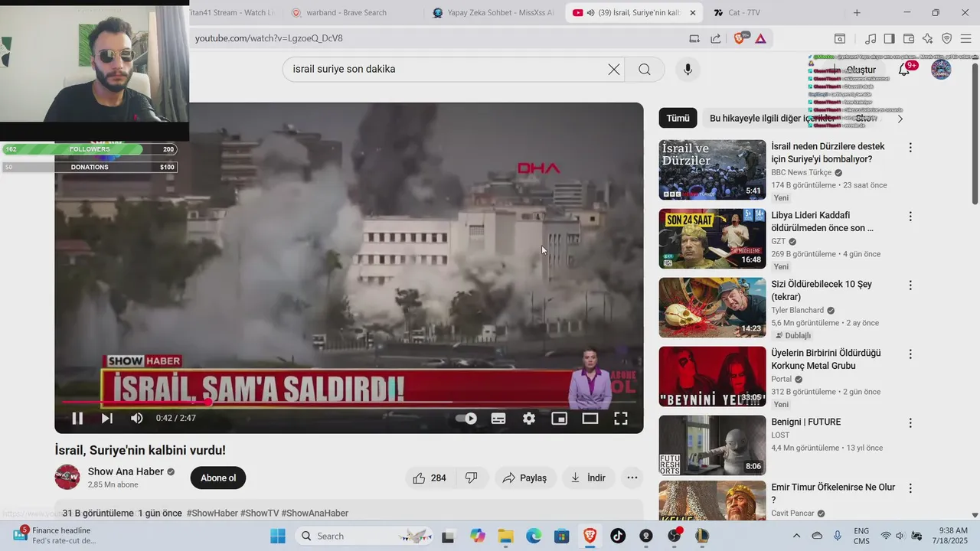This screenshot has height=551, width=980.
Task: Show more filter chips with right chevron
Action: (x=900, y=119)
